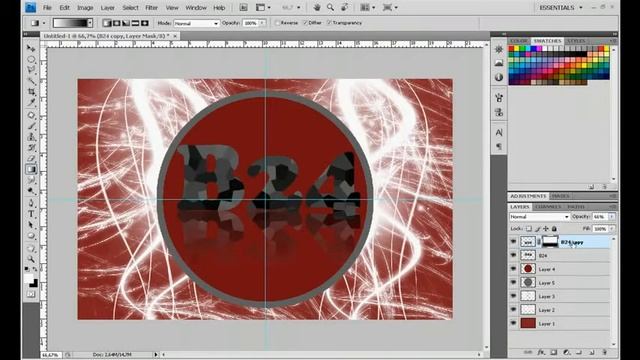Screen dimensions: 640x360
Task: Enable the Reverse checkbox
Action: (278, 23)
